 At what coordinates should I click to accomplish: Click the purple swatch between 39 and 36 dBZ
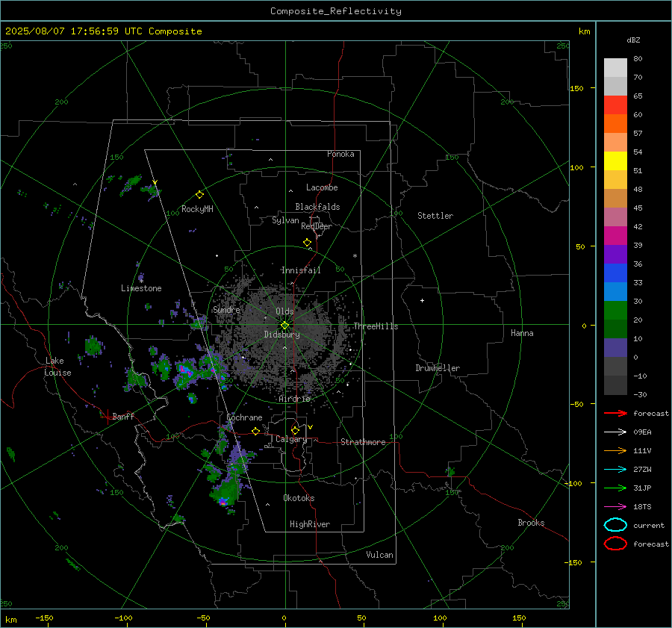click(x=615, y=255)
